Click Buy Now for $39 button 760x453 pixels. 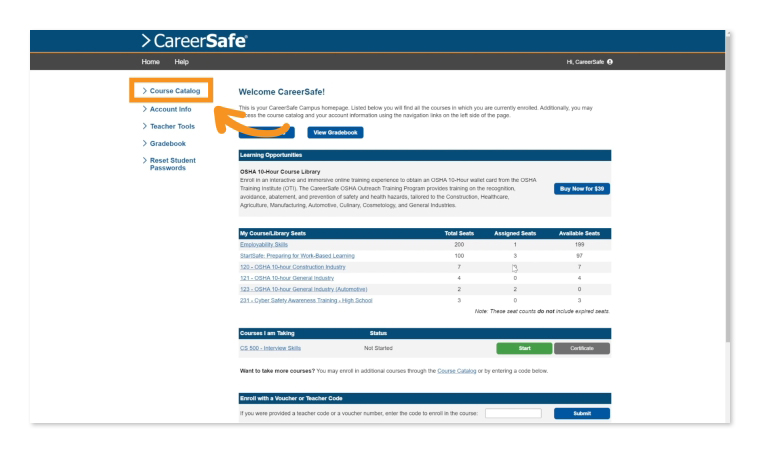(x=582, y=188)
